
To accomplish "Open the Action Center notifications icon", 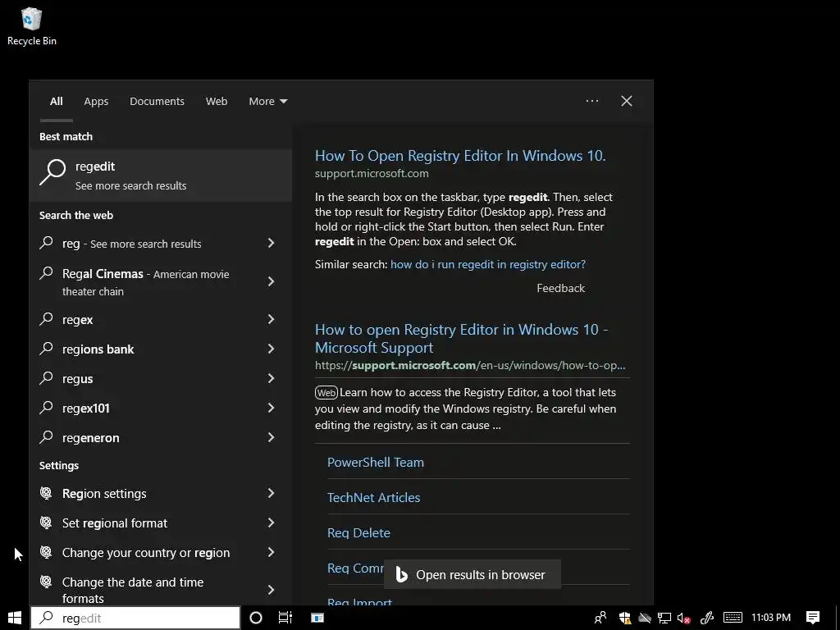I will 813,618.
